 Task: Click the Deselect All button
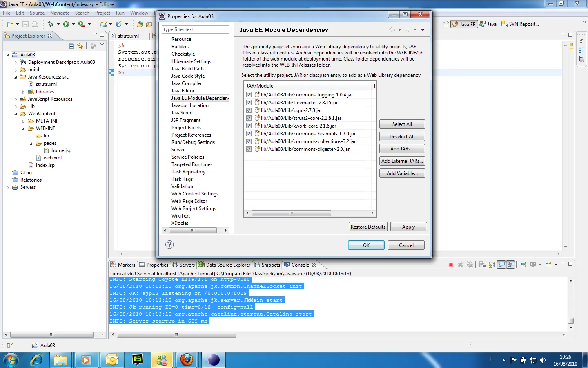[402, 137]
